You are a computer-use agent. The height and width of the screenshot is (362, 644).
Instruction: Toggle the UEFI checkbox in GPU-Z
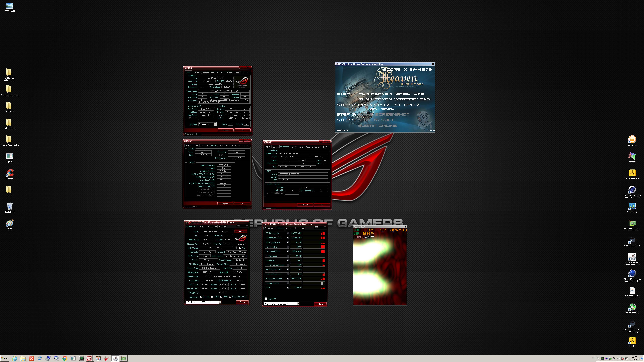click(x=240, y=248)
